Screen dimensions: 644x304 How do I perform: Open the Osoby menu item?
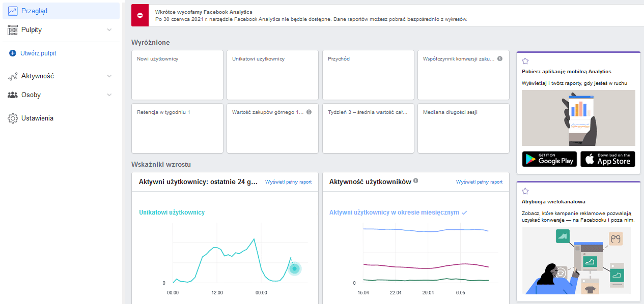(61, 95)
